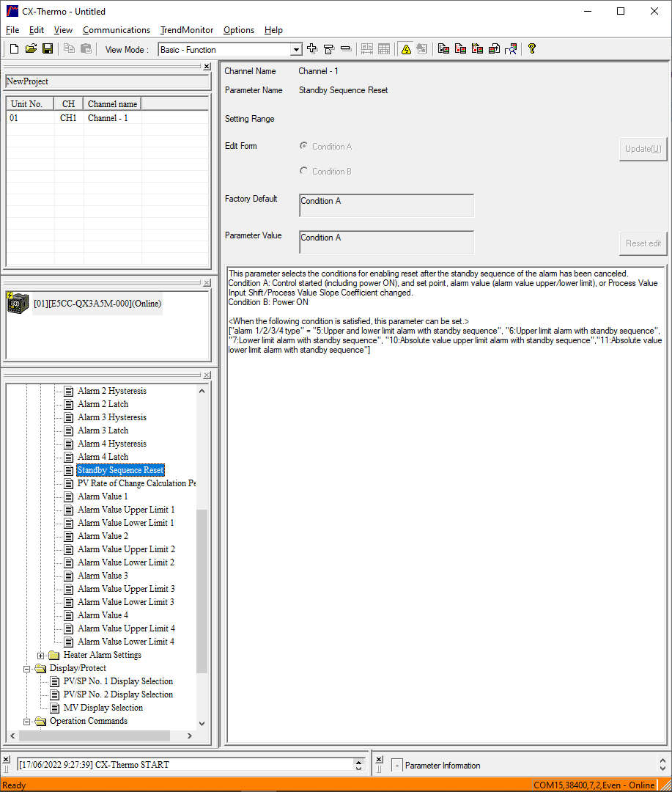Open a project with folder icon
Screen dimensions: 672x792
click(31, 49)
